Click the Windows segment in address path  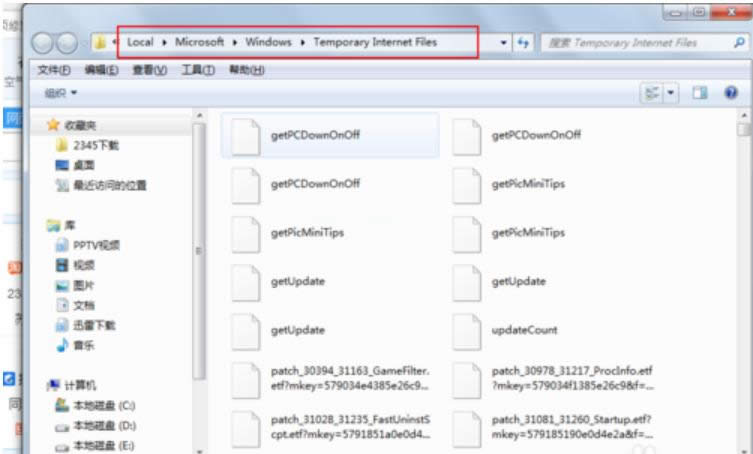point(267,43)
